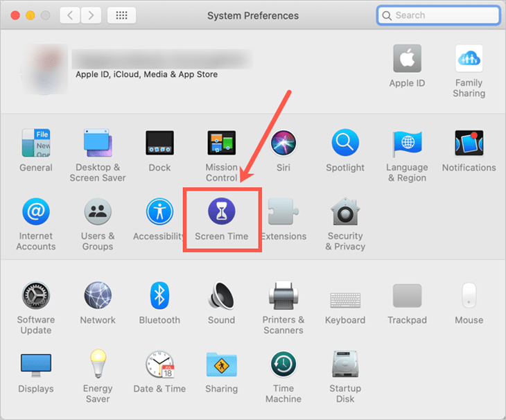Close the System Preferences window
This screenshot has height=420, width=506.
pos(15,15)
